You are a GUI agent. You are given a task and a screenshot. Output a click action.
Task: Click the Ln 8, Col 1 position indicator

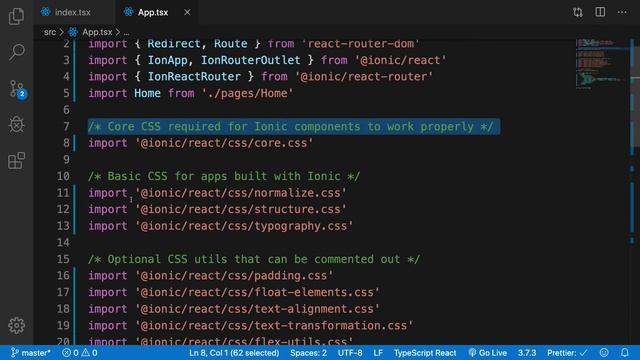pyautogui.click(x=234, y=353)
